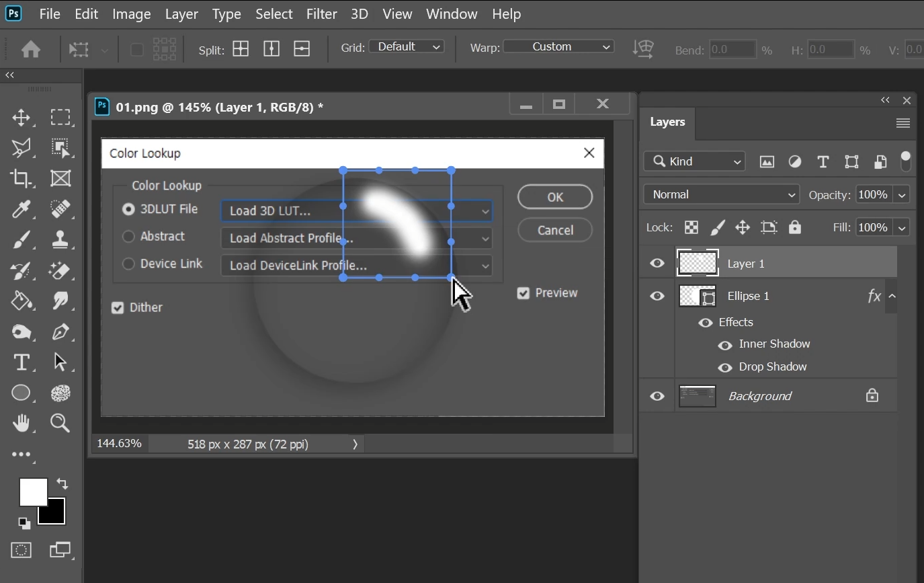Hide the Background layer
924x583 pixels.
657,396
